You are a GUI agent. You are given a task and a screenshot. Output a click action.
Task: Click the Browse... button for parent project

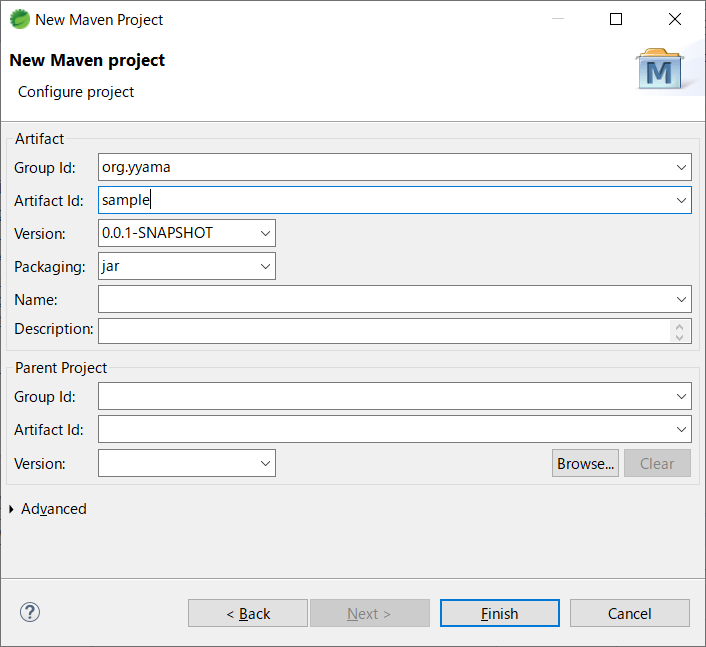tap(585, 463)
